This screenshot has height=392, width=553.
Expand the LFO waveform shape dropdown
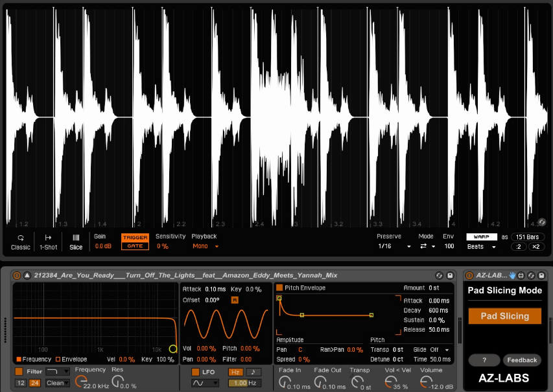point(207,383)
